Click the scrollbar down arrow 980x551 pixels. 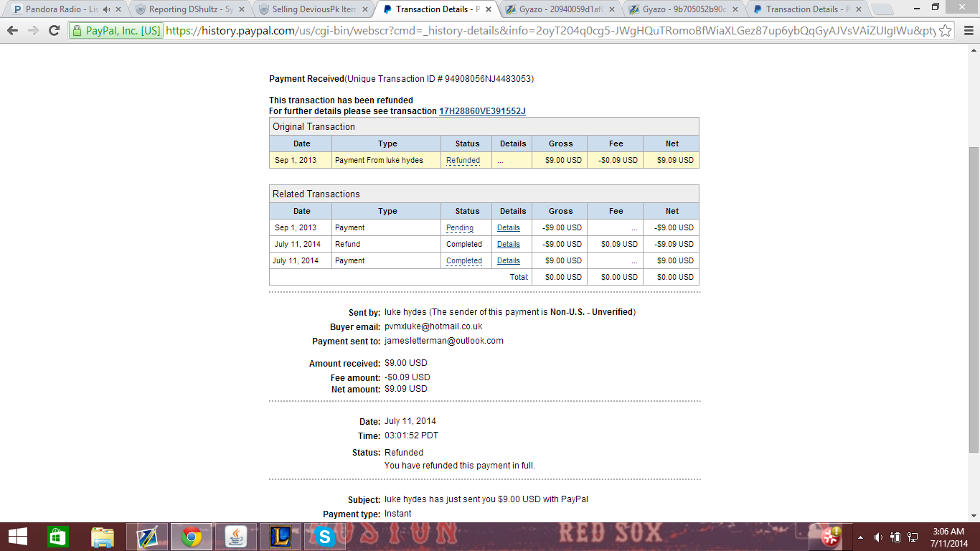tap(974, 516)
